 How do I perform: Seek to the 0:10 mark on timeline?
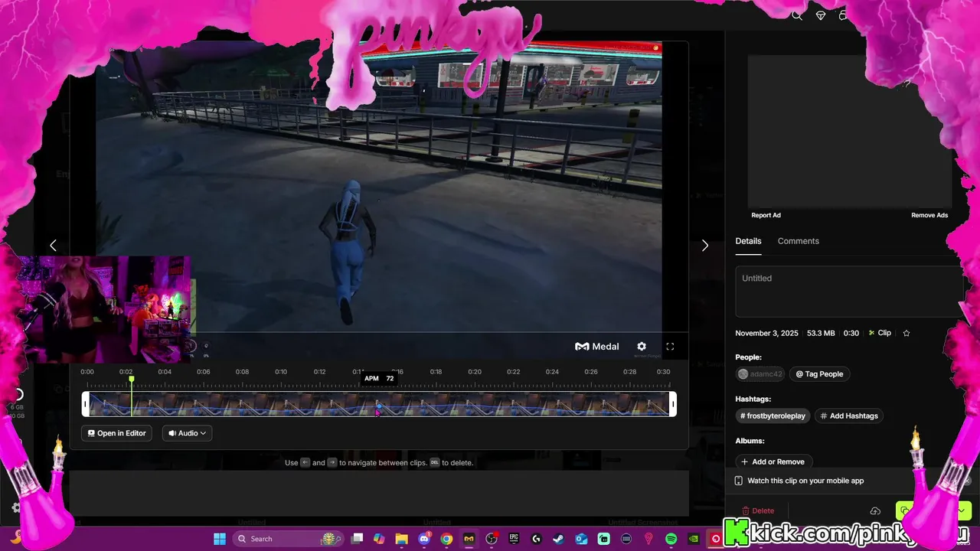281,372
